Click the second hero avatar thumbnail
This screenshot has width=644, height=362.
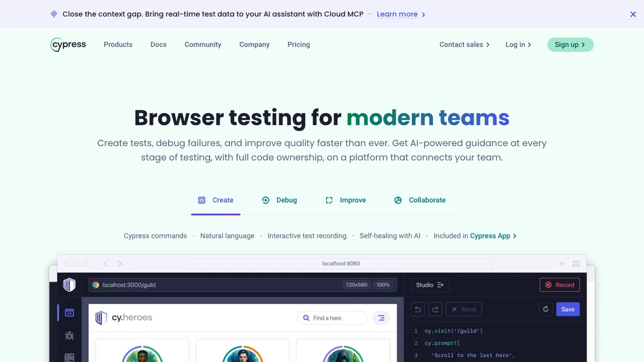click(243, 354)
